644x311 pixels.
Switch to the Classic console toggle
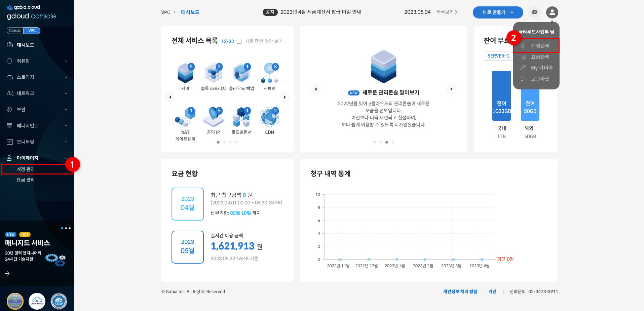[x=15, y=30]
